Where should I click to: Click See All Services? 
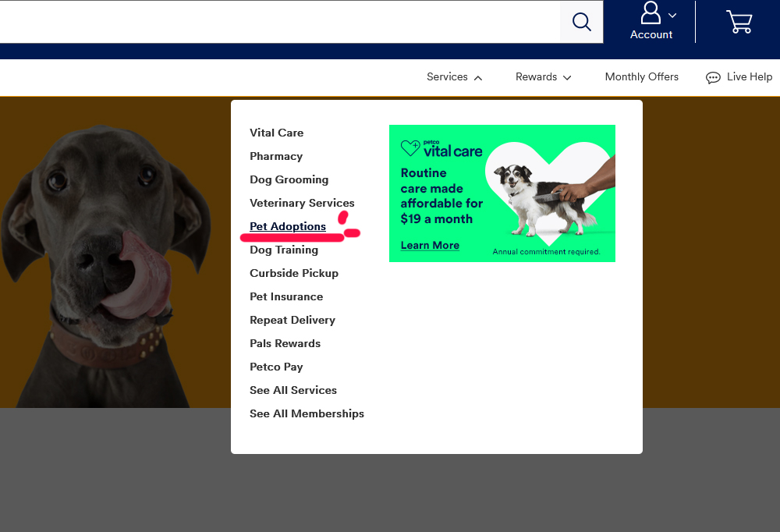pos(293,390)
